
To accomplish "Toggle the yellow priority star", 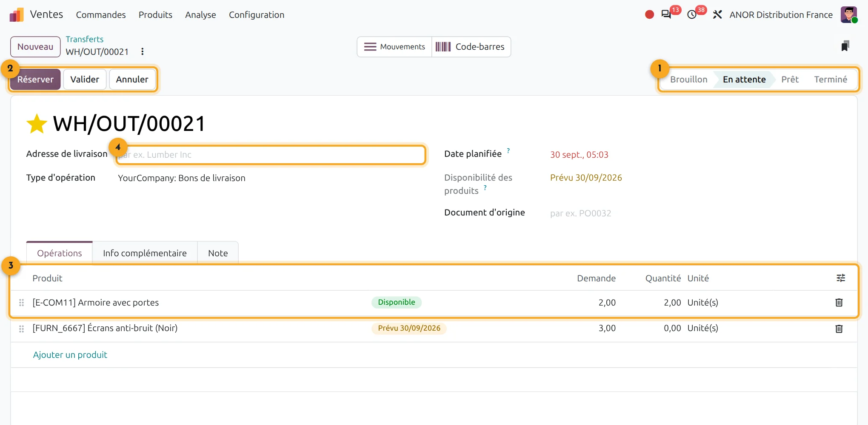I will coord(37,124).
